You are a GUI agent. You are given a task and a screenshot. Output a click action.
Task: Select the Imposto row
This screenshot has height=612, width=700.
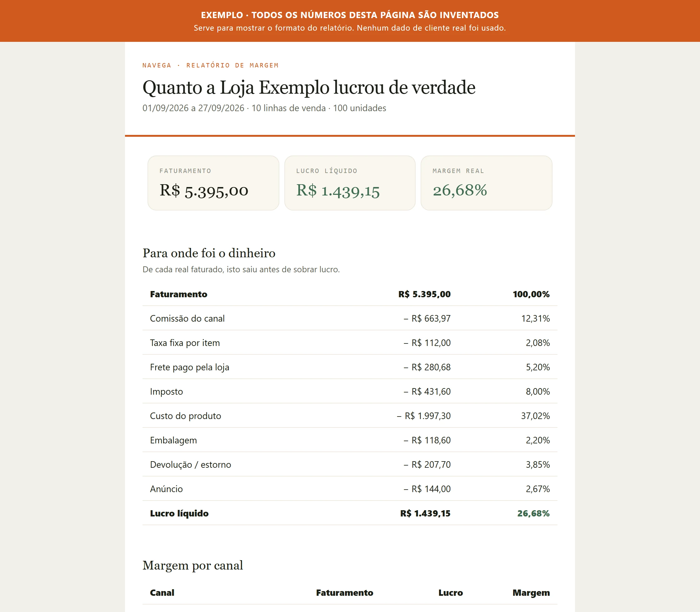point(350,391)
